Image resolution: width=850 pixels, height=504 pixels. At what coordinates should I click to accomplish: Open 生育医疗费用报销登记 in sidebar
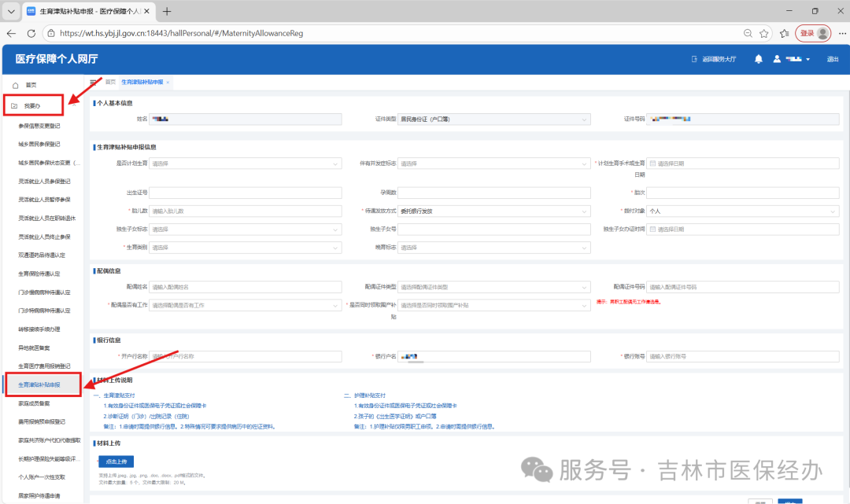coord(44,366)
